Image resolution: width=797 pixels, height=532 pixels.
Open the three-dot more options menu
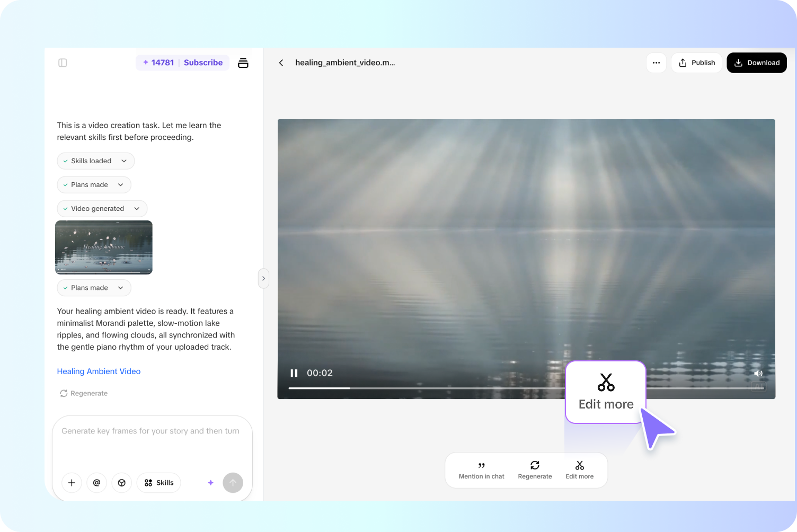pyautogui.click(x=656, y=63)
